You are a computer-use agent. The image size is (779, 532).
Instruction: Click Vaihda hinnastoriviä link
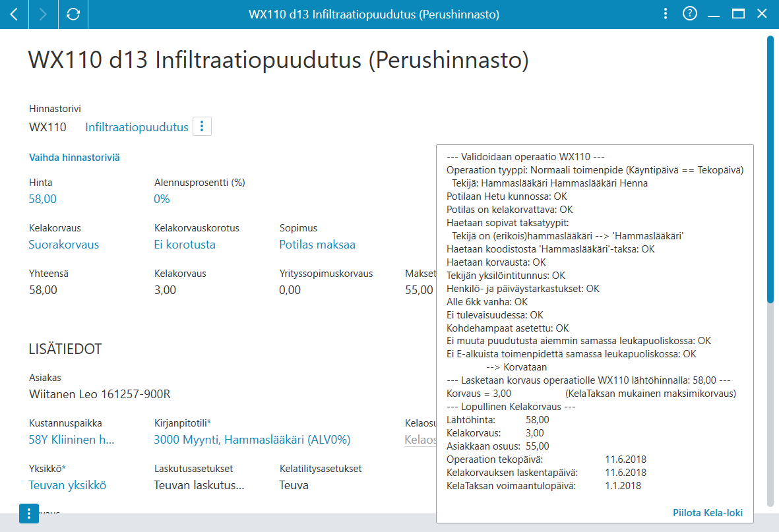pyautogui.click(x=74, y=158)
